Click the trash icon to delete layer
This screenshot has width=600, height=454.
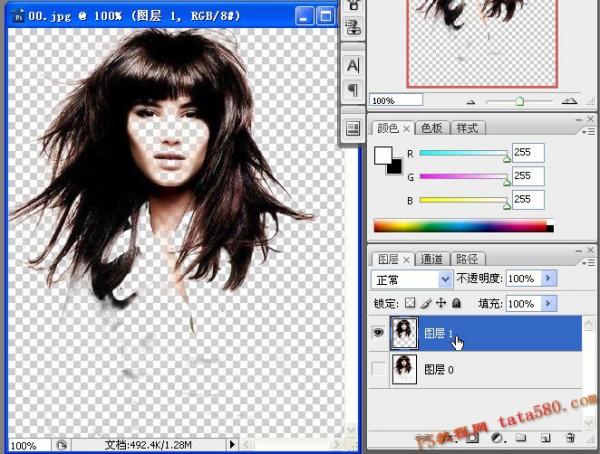coord(569,438)
